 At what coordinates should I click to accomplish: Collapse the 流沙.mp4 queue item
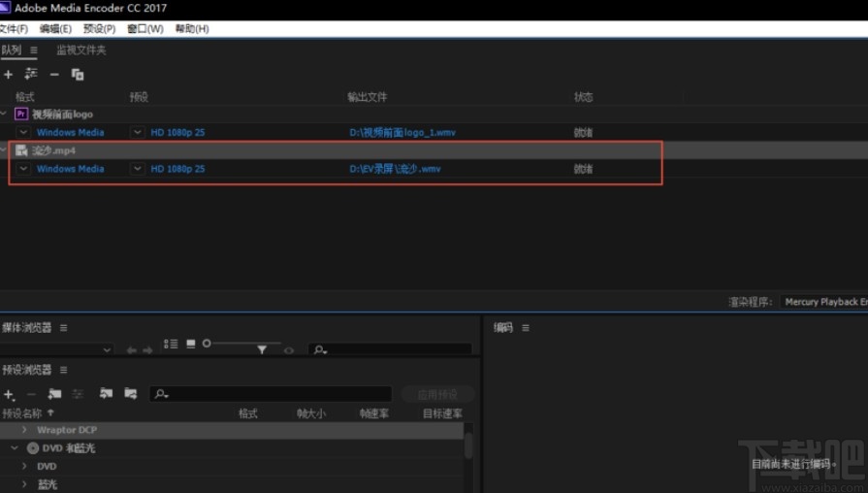pos(3,149)
